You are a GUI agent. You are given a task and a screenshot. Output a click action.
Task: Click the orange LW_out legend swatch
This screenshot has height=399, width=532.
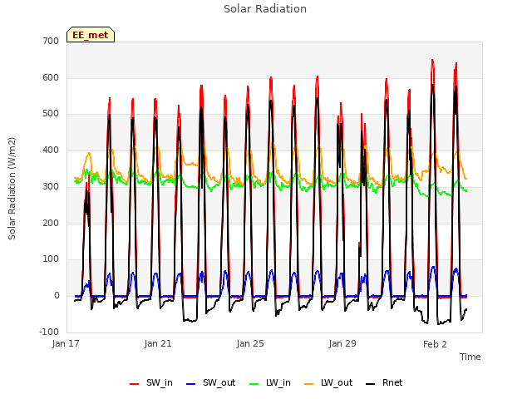(x=309, y=384)
